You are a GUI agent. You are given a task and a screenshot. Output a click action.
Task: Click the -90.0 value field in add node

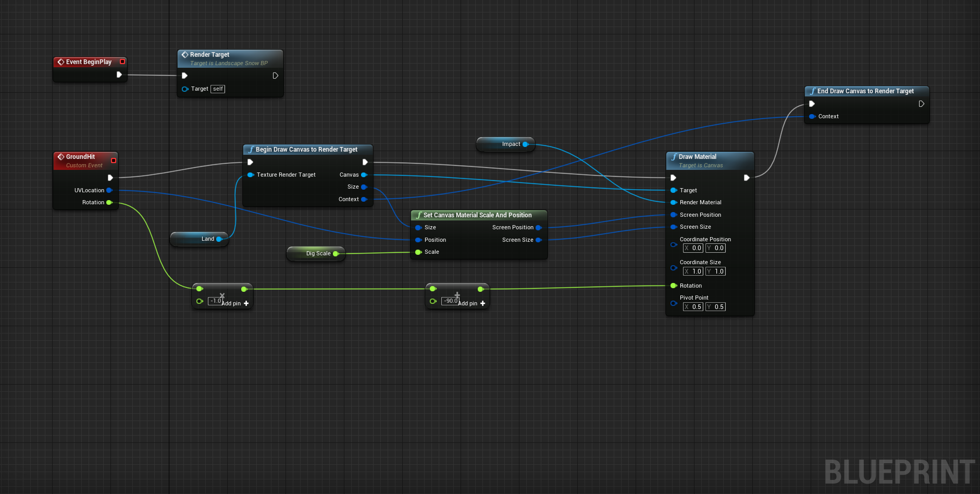(x=450, y=301)
